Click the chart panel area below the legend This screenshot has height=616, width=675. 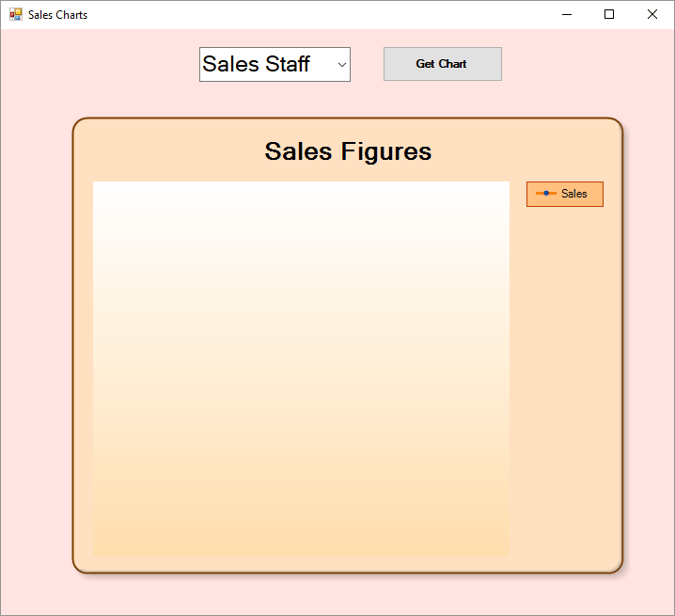[x=564, y=376]
